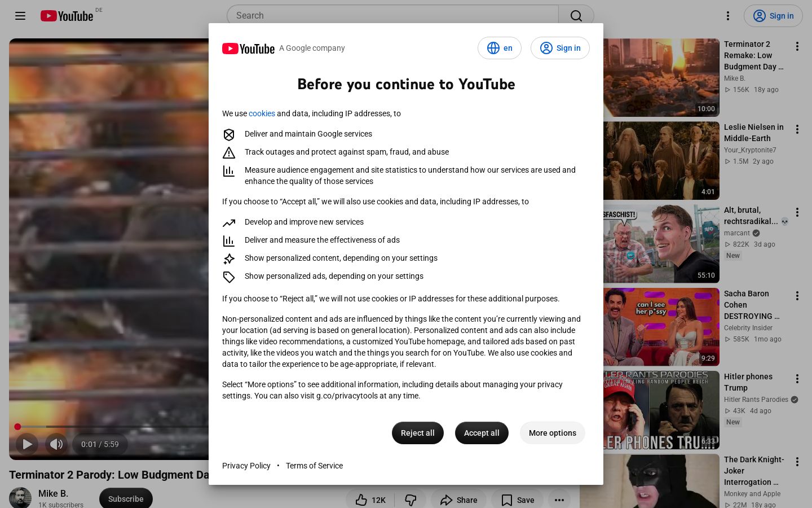Open the Terminator 2 Remake thumbnail
Screen dimensions: 812x508
(x=661, y=77)
